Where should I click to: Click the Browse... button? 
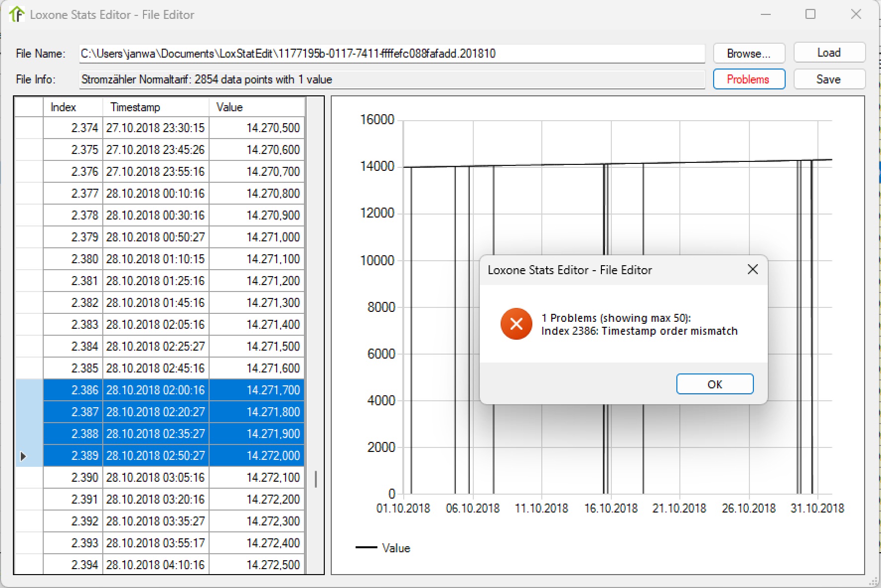748,53
